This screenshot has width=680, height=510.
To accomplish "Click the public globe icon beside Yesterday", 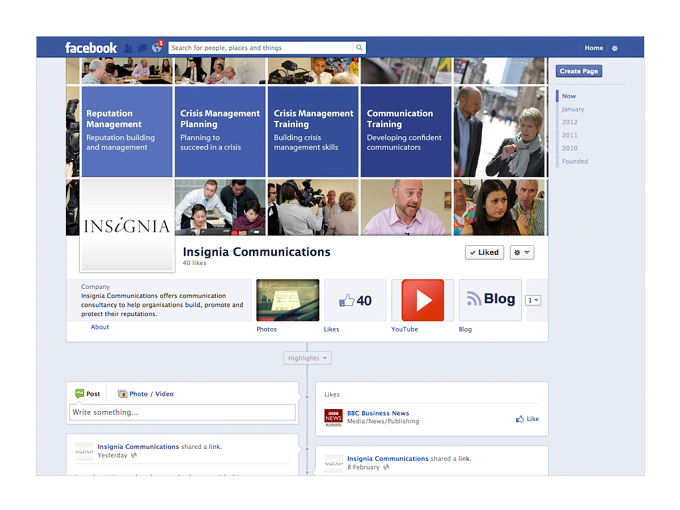I will [x=134, y=455].
